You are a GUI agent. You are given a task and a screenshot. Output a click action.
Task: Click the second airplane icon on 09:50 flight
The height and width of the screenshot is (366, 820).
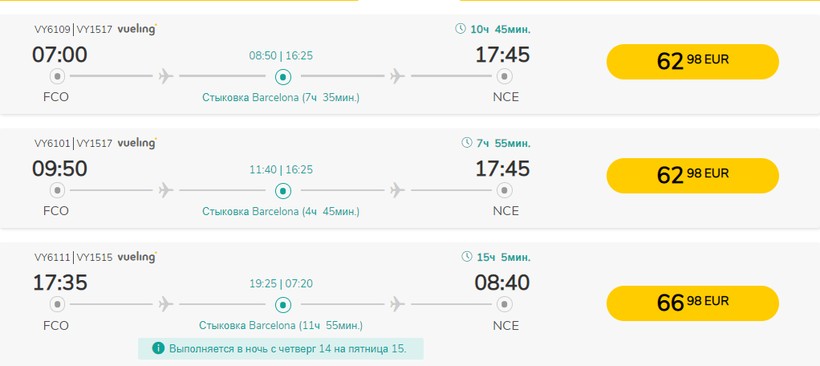pos(397,190)
